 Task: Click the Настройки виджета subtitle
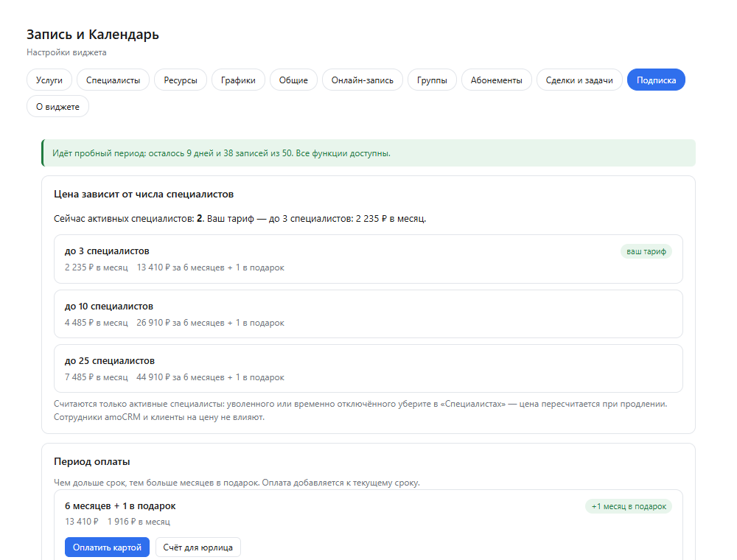click(x=66, y=52)
